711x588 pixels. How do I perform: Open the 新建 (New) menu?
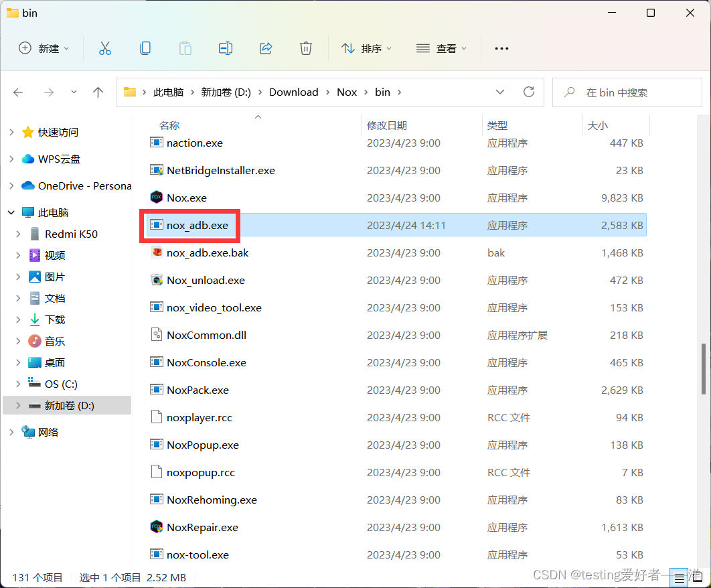(44, 48)
